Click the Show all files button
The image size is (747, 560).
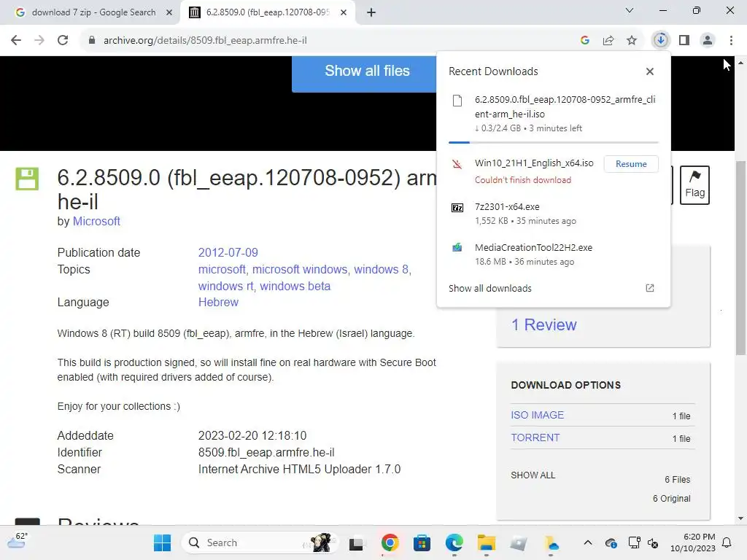(x=367, y=71)
